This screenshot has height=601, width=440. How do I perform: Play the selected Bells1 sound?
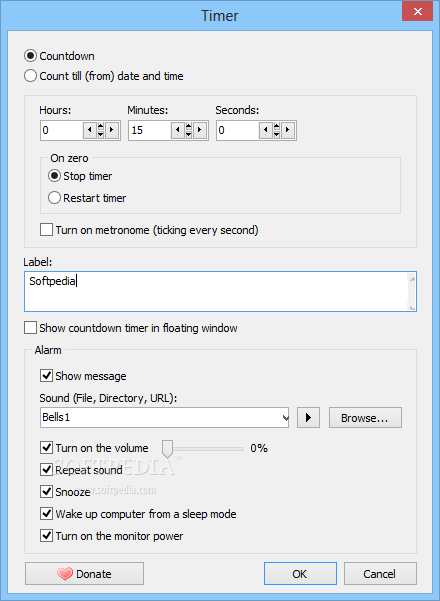[x=309, y=417]
